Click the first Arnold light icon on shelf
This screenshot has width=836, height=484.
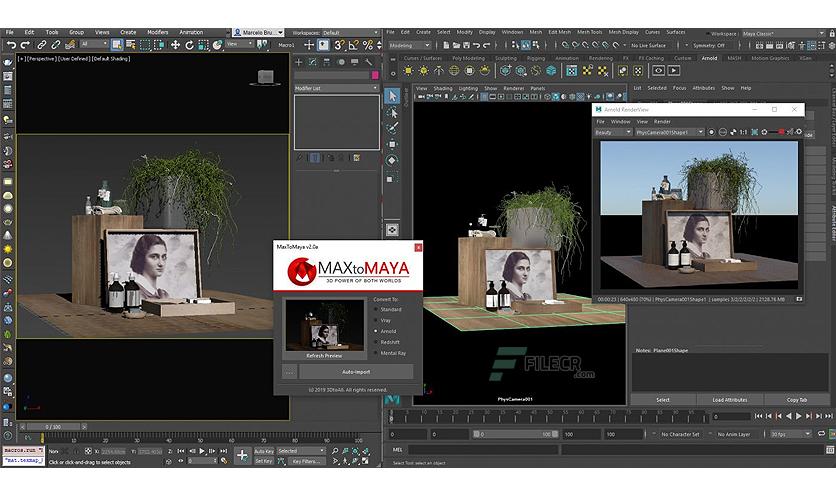pos(408,70)
